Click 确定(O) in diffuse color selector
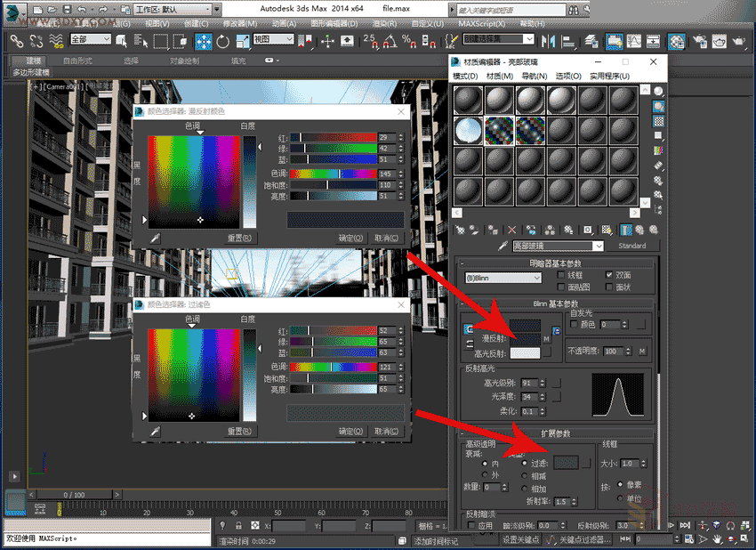 click(350, 238)
